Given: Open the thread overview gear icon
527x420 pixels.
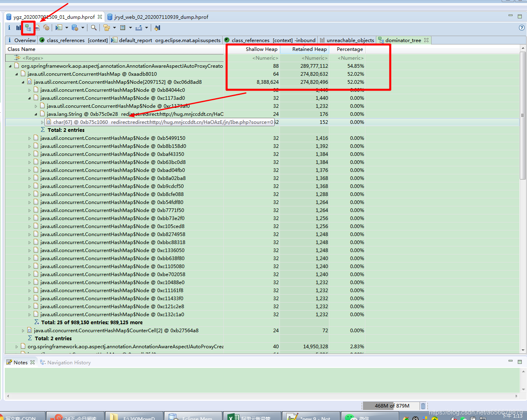Looking at the screenshot, I should click(x=47, y=28).
